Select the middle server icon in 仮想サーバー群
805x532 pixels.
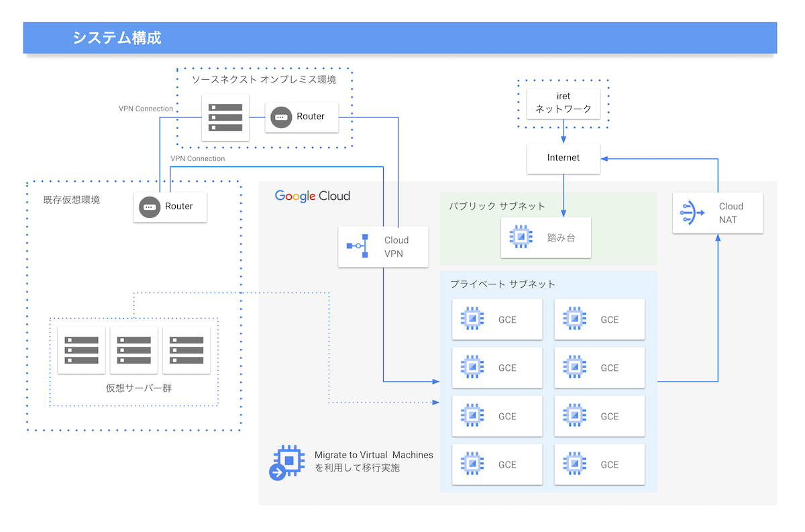point(134,350)
